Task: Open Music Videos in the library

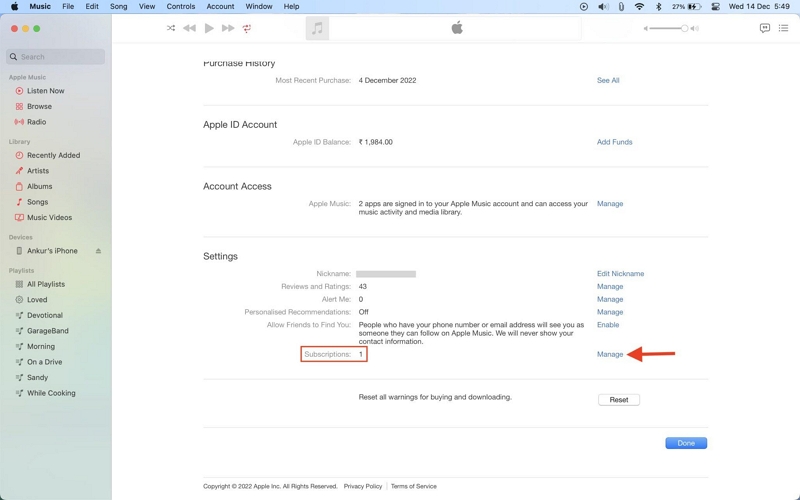Action: coord(49,217)
